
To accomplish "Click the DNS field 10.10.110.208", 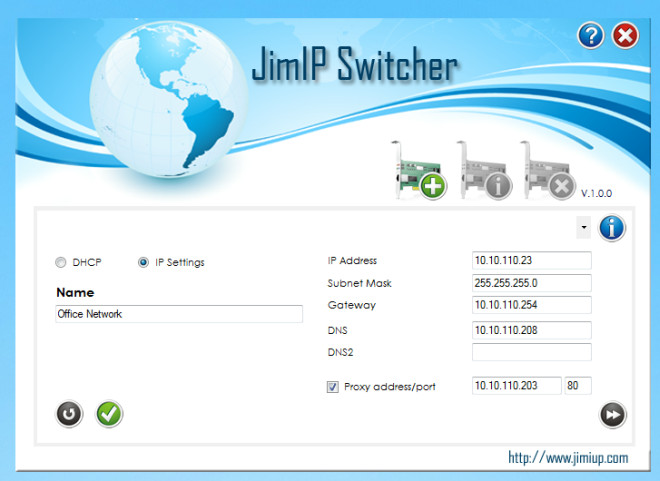I will click(x=532, y=330).
